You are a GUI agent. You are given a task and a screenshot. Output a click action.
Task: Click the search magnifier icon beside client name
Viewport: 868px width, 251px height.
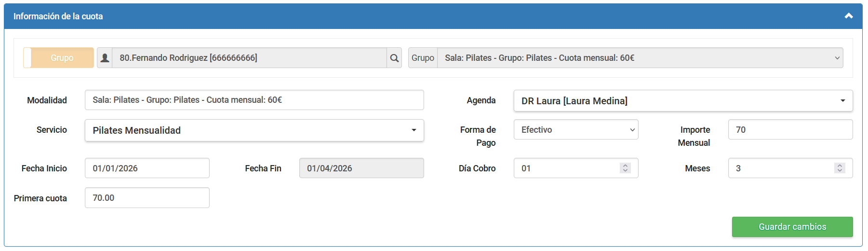(394, 58)
